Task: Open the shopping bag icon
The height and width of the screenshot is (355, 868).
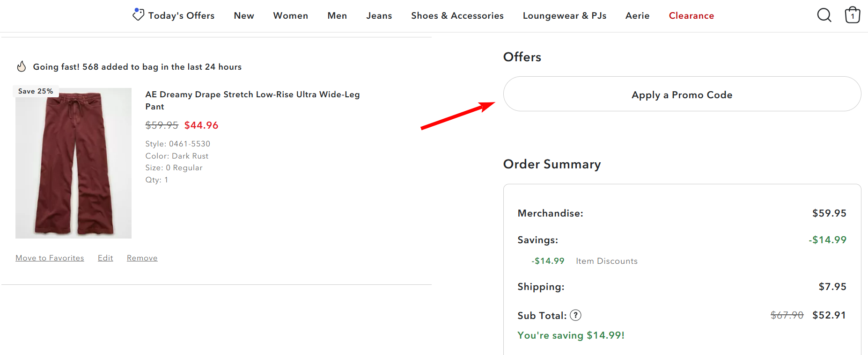Action: tap(852, 15)
